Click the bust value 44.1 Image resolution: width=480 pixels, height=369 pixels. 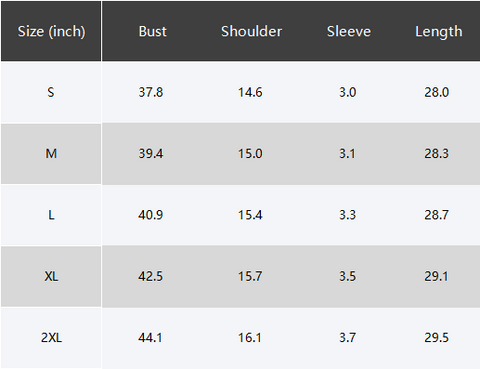pos(150,338)
